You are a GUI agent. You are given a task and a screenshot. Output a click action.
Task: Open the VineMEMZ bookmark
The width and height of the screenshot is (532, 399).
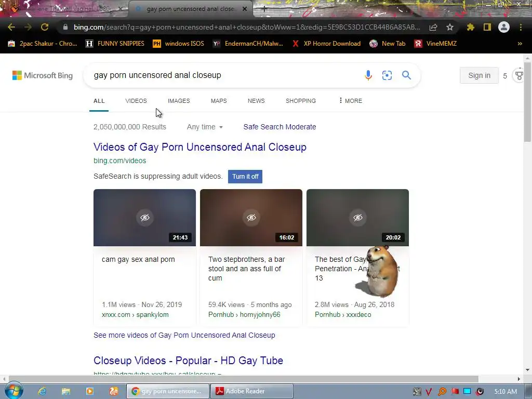tap(435, 44)
